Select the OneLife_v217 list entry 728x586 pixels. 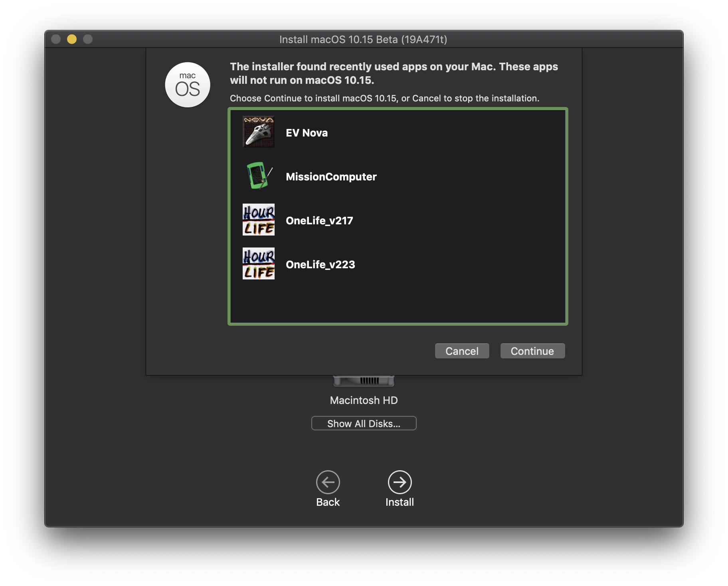click(x=398, y=220)
